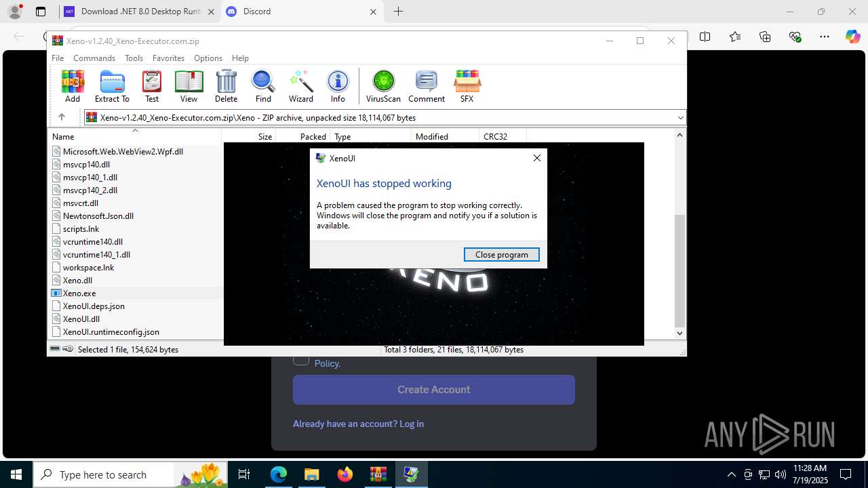Click the Test archive toolbar icon
The image size is (868, 488).
click(x=152, y=86)
